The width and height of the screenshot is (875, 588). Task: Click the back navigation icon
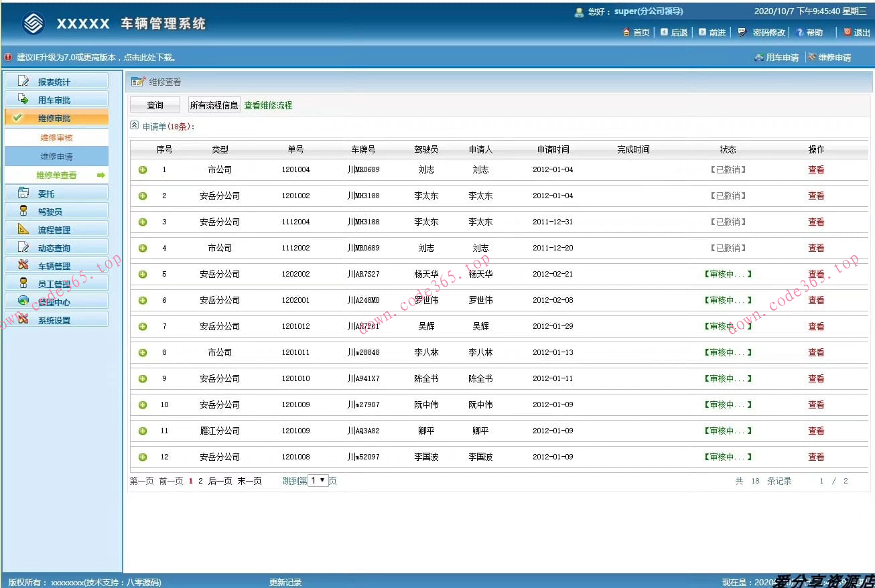664,32
